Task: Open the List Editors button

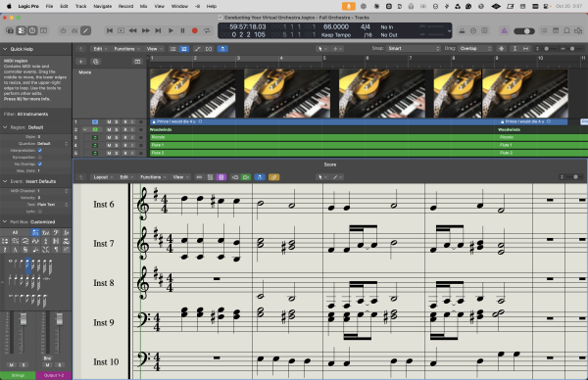Action: click(x=544, y=30)
